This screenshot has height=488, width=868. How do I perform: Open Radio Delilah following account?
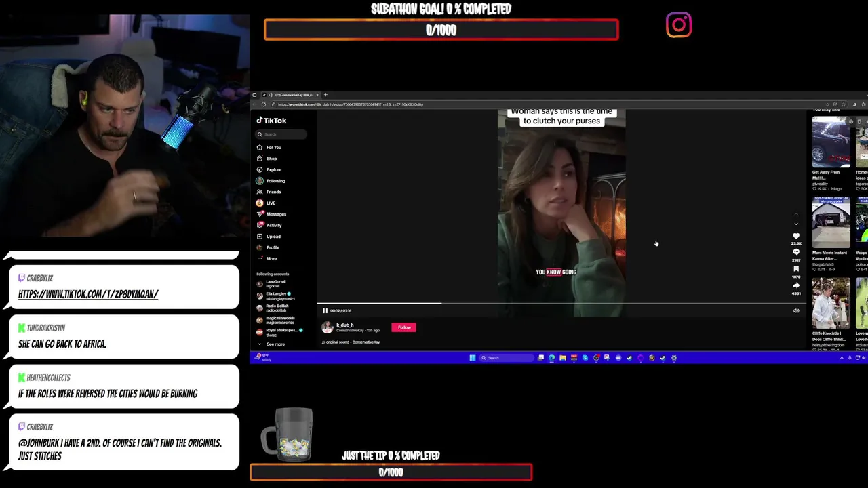pos(276,308)
